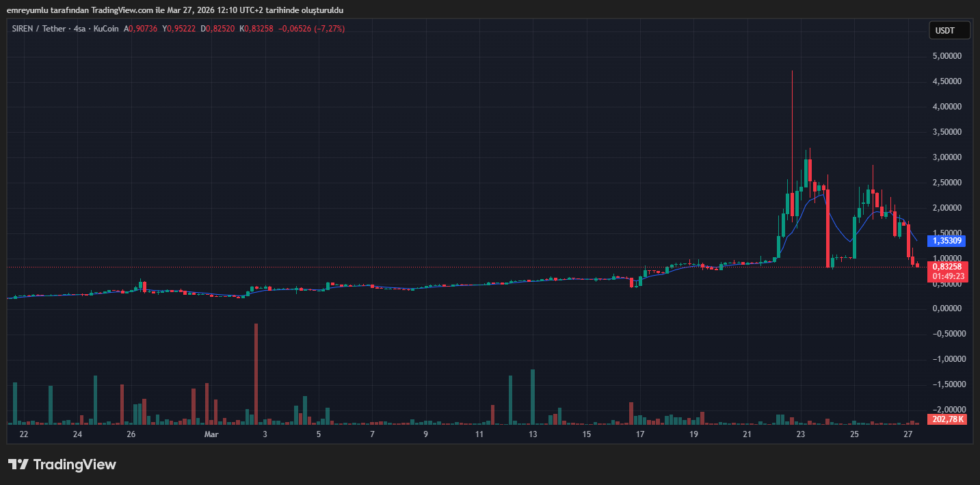Click the date 27 on the time axis
Image resolution: width=980 pixels, height=485 pixels.
click(908, 434)
